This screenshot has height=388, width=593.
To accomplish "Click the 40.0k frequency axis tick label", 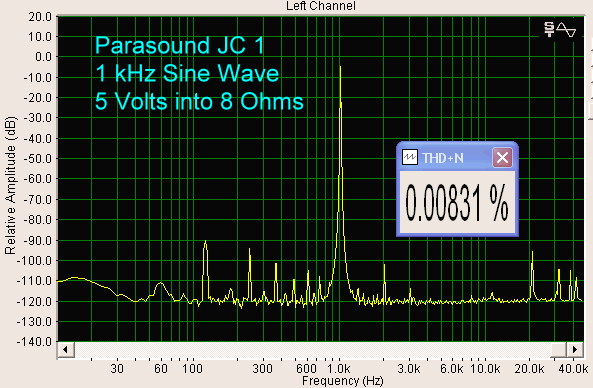I will 573,368.
